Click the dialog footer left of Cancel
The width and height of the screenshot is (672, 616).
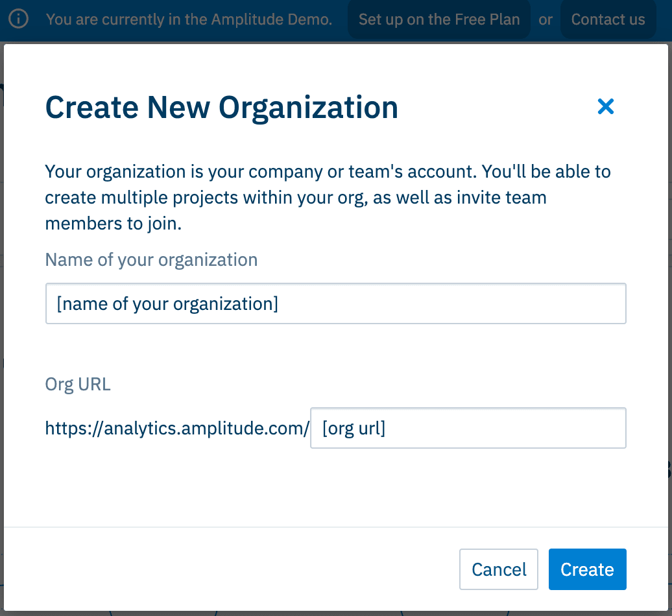click(227, 569)
